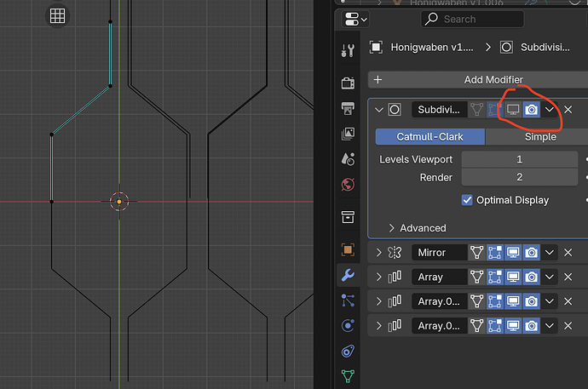The height and width of the screenshot is (389, 588).
Task: Open the Particles properties tab
Action: 348,300
